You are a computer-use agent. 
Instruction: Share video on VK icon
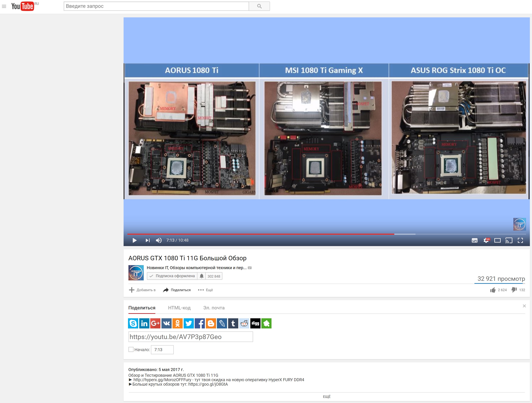click(x=166, y=323)
